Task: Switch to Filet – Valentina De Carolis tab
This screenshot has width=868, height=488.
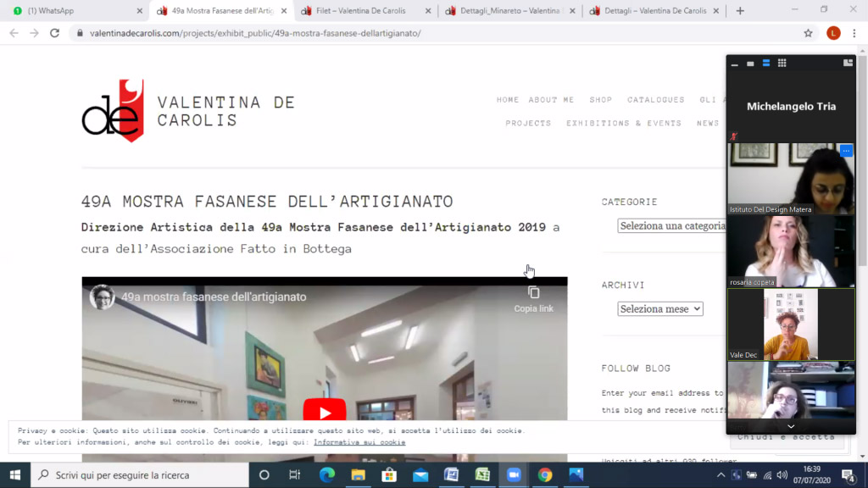Action: [x=365, y=10]
